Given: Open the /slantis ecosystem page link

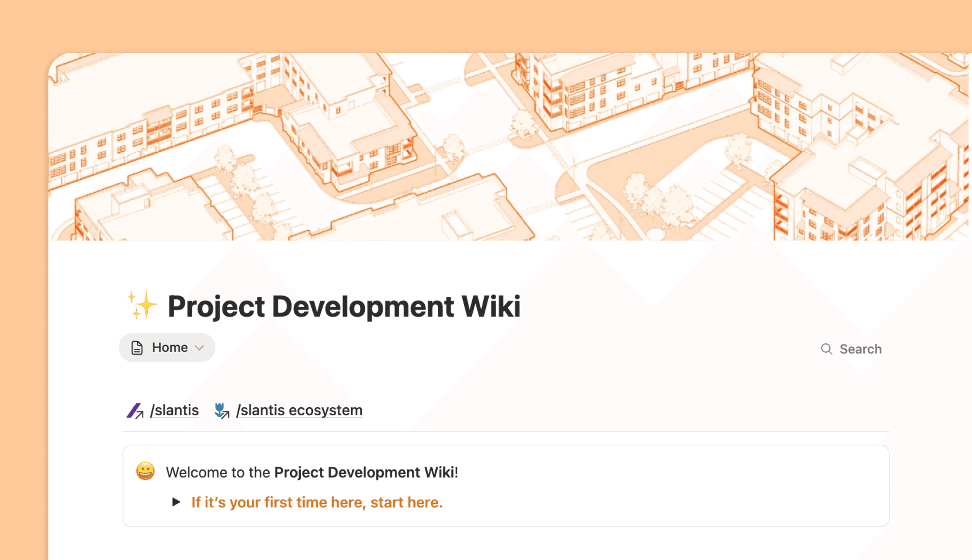Looking at the screenshot, I should pyautogui.click(x=299, y=411).
